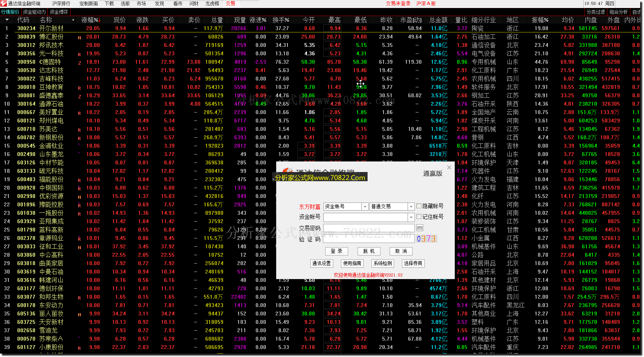Expand the account number history dropdown
Screen dimensions: 644x357
[411, 217]
